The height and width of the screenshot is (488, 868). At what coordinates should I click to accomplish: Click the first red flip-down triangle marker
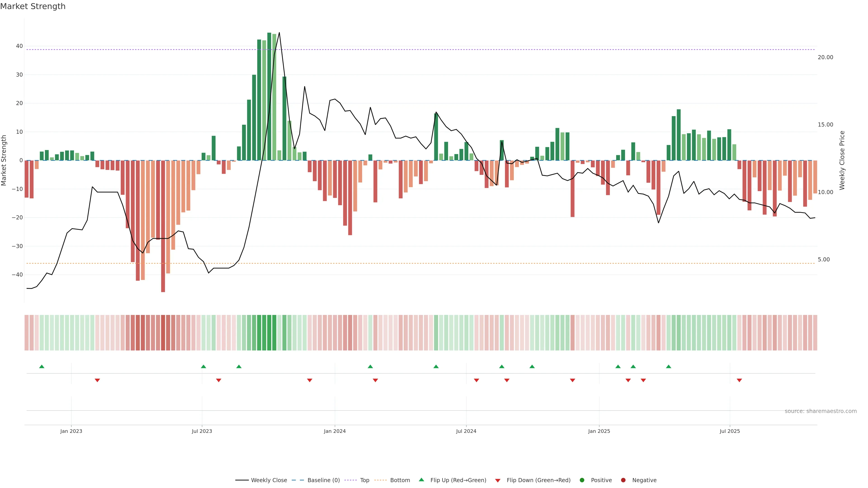pos(97,380)
